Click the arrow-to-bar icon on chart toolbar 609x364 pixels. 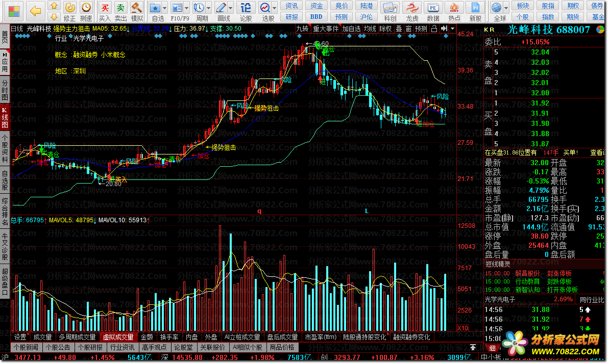[x=444, y=29]
